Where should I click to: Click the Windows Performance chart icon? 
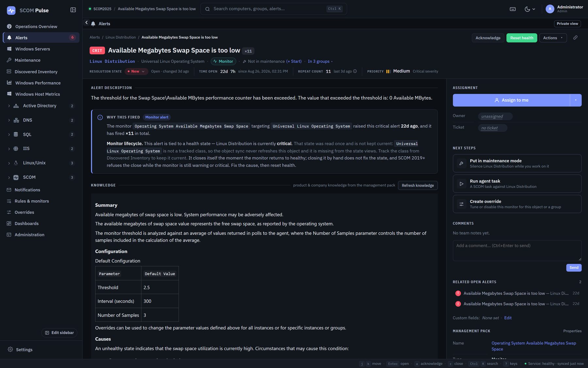pyautogui.click(x=9, y=83)
